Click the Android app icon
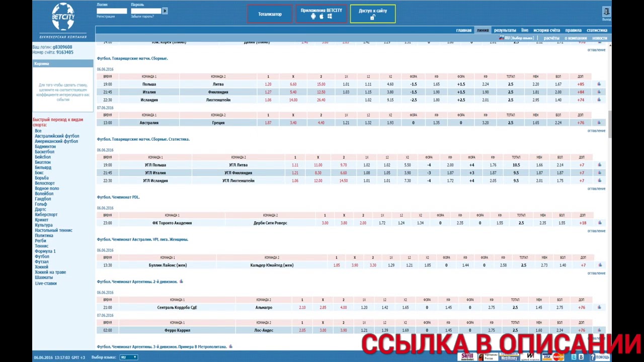This screenshot has height=362, width=644. click(x=313, y=17)
